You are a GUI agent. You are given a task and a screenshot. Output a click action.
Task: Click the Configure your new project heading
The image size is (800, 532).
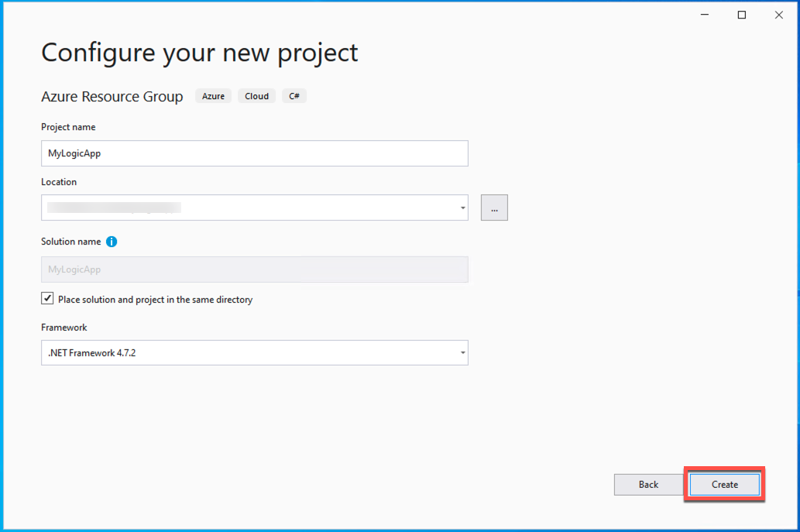(199, 53)
